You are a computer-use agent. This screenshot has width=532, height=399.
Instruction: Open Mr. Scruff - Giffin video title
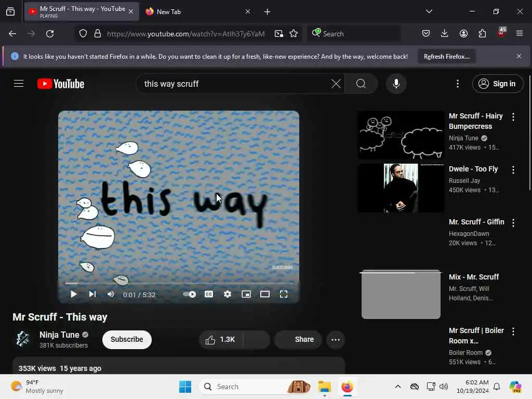(476, 222)
